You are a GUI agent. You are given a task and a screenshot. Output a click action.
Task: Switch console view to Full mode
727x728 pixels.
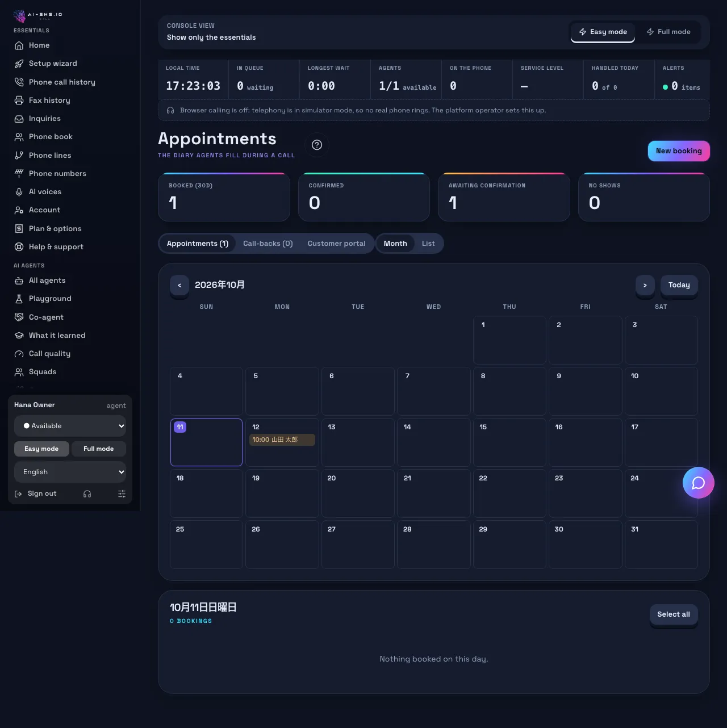(x=668, y=32)
